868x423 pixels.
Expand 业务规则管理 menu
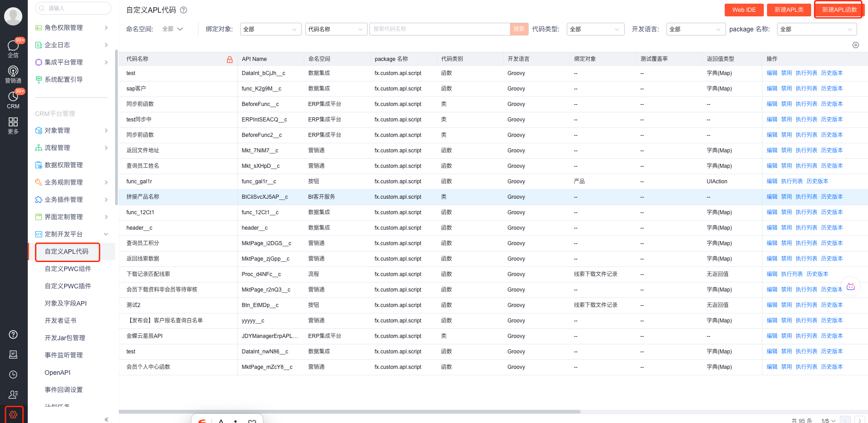106,182
